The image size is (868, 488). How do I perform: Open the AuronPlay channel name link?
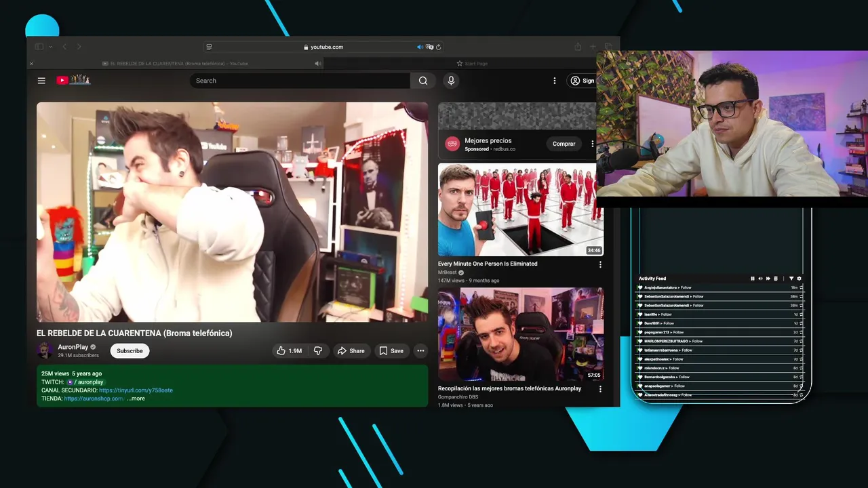click(x=73, y=347)
